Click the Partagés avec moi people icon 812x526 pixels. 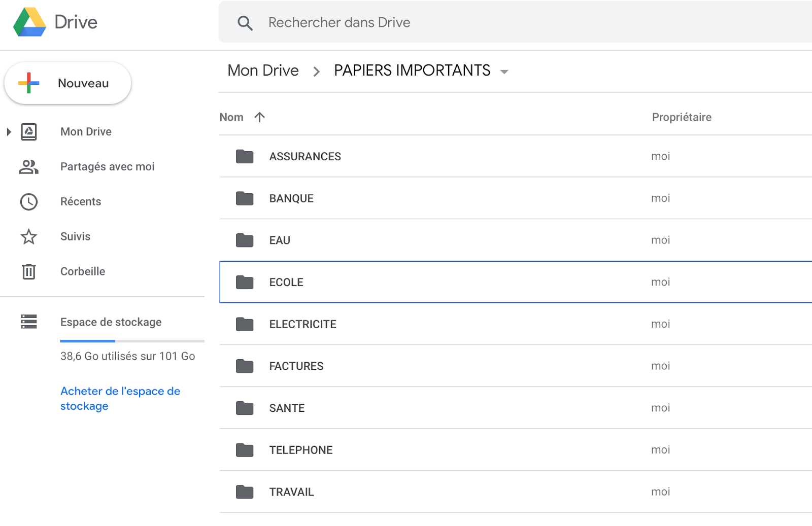pyautogui.click(x=29, y=167)
